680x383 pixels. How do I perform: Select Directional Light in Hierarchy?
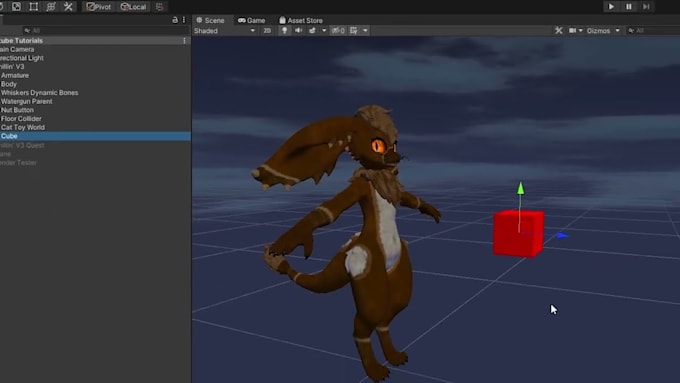point(22,58)
